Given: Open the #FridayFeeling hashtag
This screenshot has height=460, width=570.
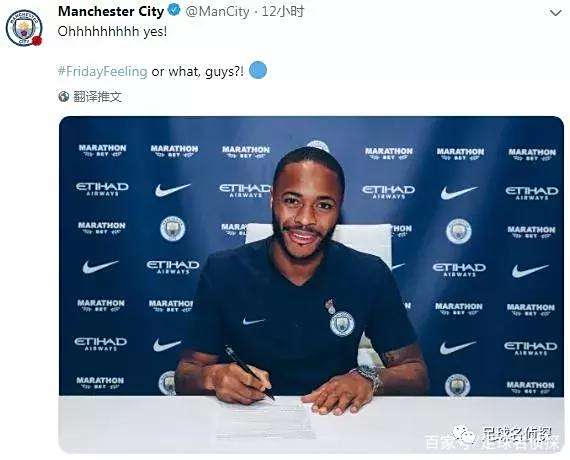Looking at the screenshot, I should (103, 71).
